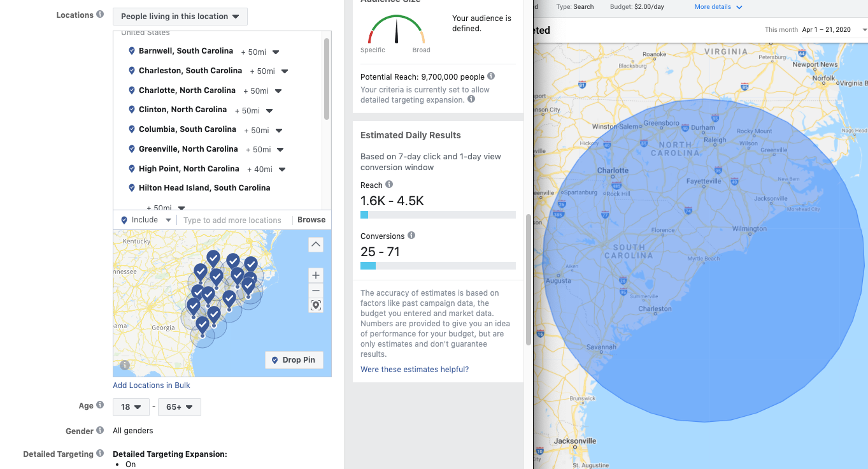Click the Conversions estimate progress bar
Image resolution: width=868 pixels, height=469 pixels.
[438, 266]
